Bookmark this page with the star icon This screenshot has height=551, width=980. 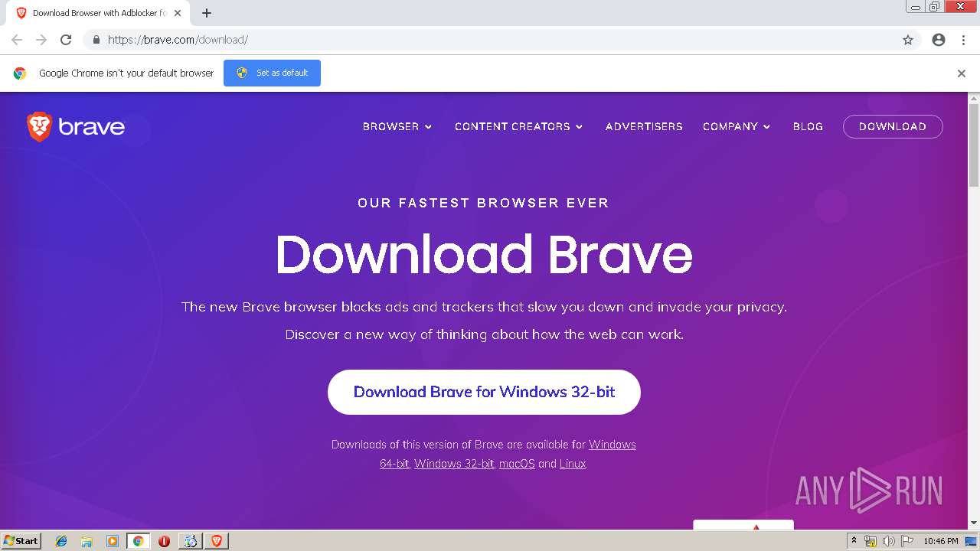(908, 40)
